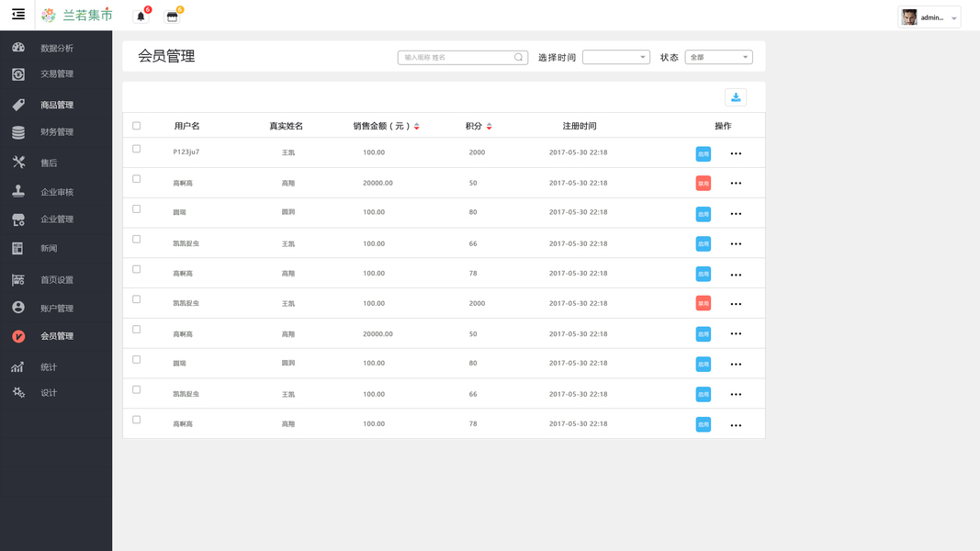The image size is (980, 551).
Task: Sort by 积分 using its arrows
Action: 489,126
